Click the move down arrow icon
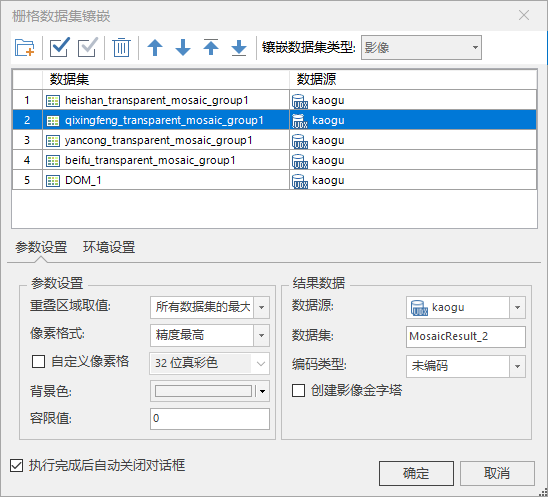Screen dimensions: 548x497 point(183,48)
